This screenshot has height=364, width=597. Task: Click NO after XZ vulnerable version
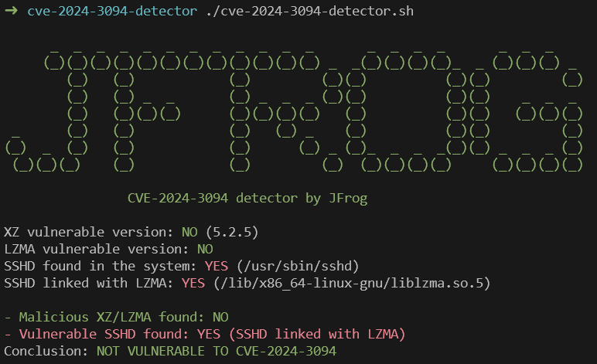[189, 232]
